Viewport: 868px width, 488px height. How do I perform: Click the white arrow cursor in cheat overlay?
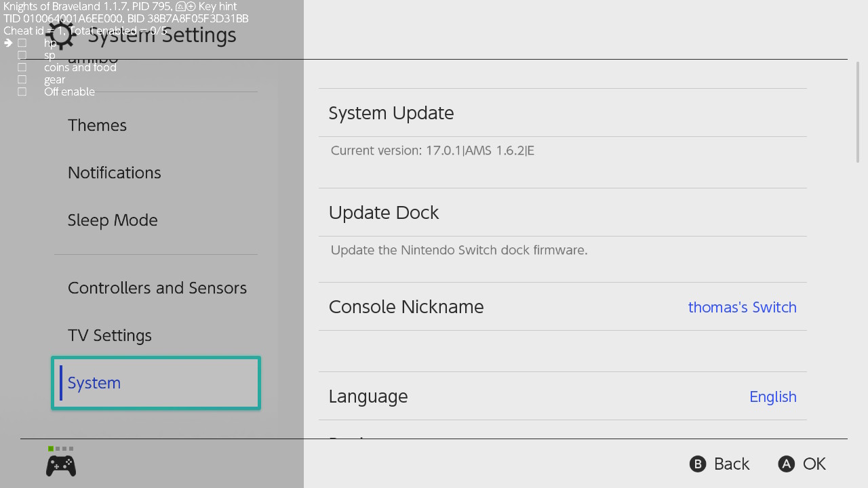coord(8,43)
